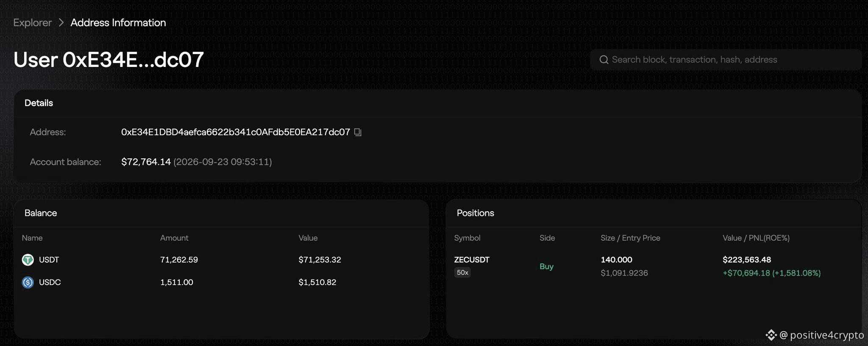868x346 pixels.
Task: Click the Address Information breadcrumb
Action: tap(118, 22)
